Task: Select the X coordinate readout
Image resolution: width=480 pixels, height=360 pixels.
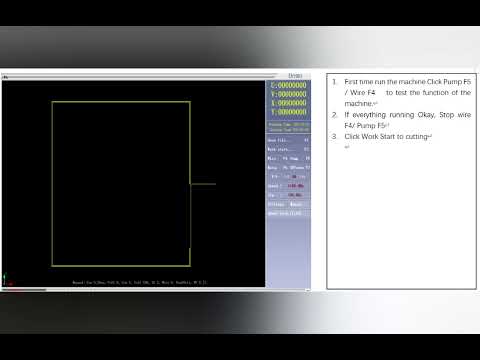Action: (x=288, y=85)
